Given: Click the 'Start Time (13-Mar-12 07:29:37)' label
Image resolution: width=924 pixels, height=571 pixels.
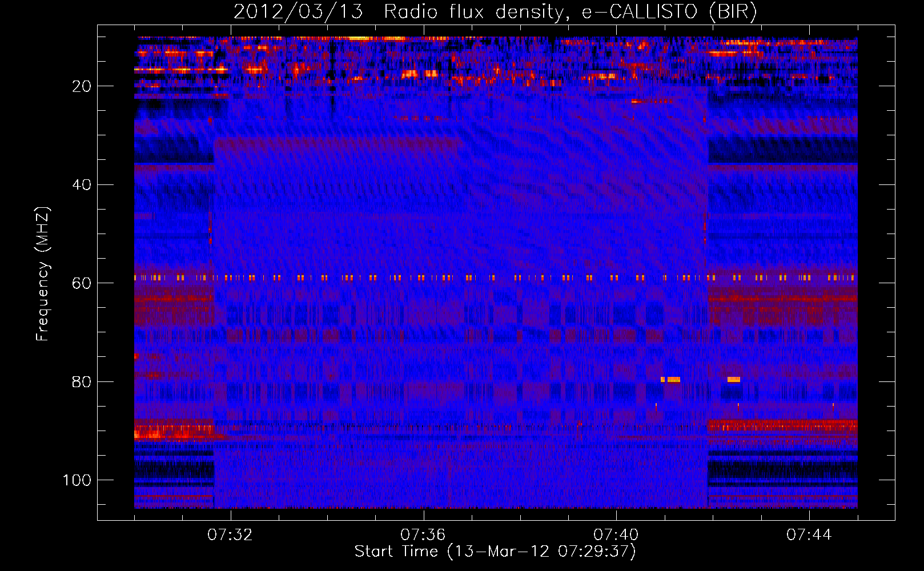Looking at the screenshot, I should (495, 552).
